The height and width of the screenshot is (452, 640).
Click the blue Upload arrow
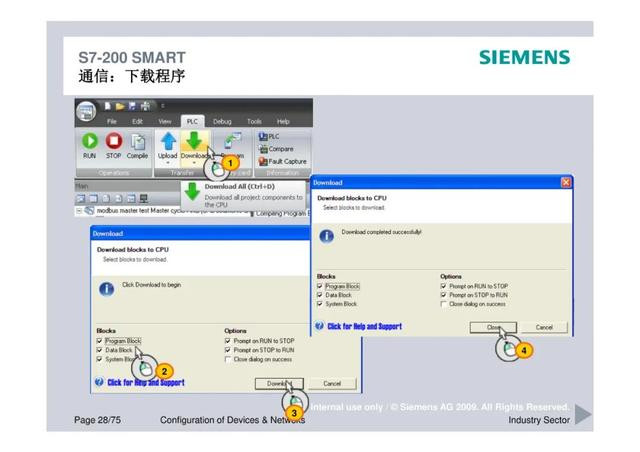click(x=168, y=141)
